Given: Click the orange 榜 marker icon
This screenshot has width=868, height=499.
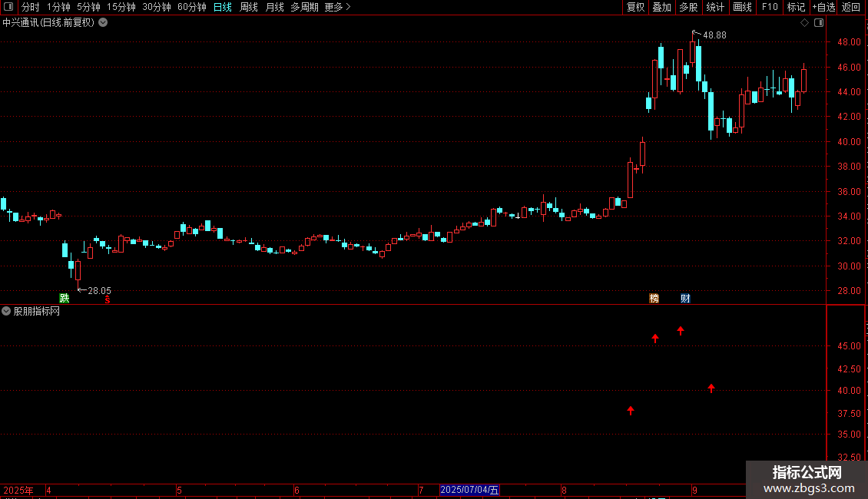Looking at the screenshot, I should click(x=654, y=298).
